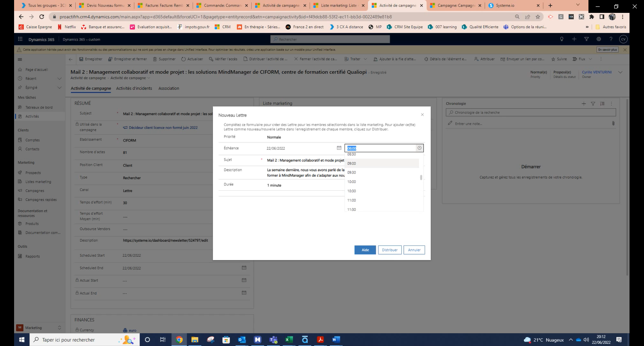
Task: Open Excel from the Windows taskbar
Action: (289, 340)
